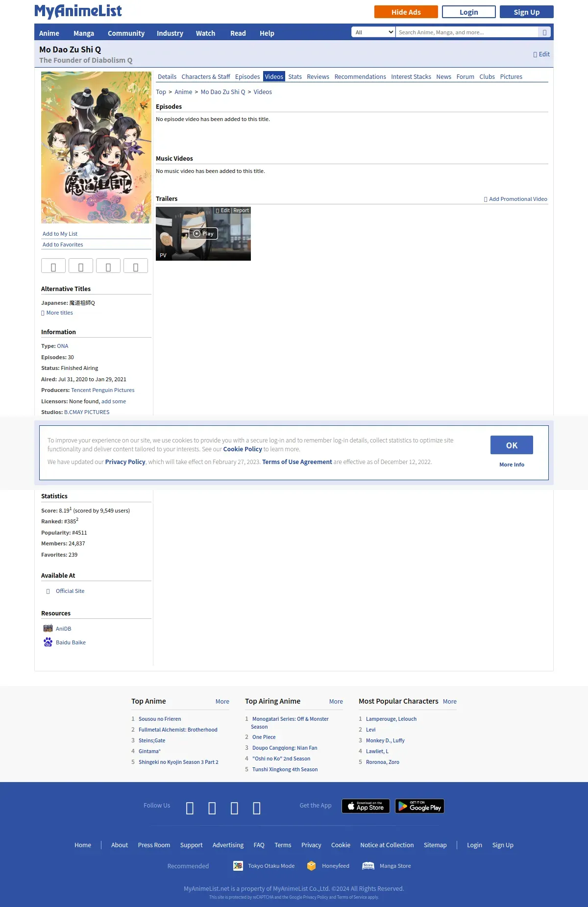Open the Terms of Use Agreement link
The width and height of the screenshot is (588, 907).
pyautogui.click(x=297, y=462)
